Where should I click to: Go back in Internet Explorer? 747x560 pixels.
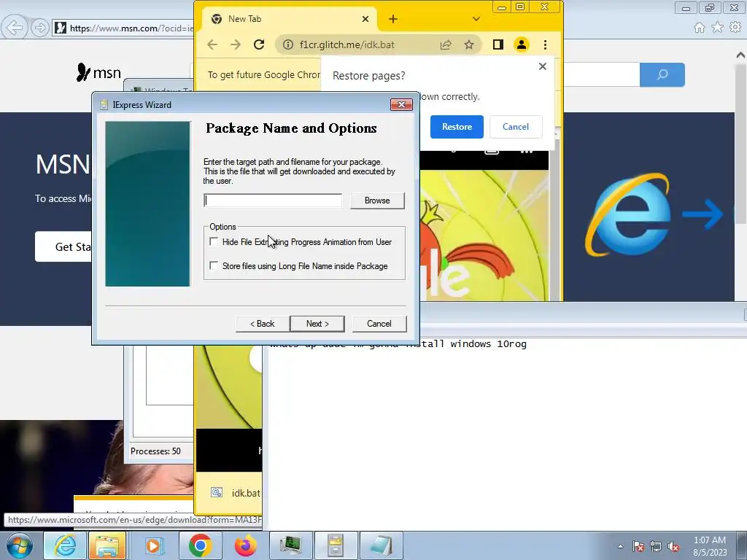tap(15, 28)
